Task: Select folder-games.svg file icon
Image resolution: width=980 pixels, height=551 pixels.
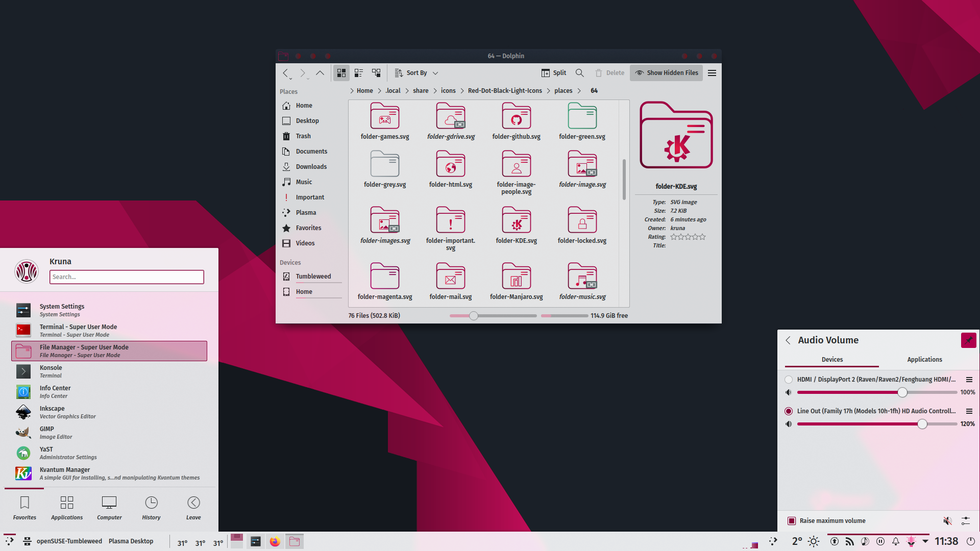Action: tap(385, 116)
